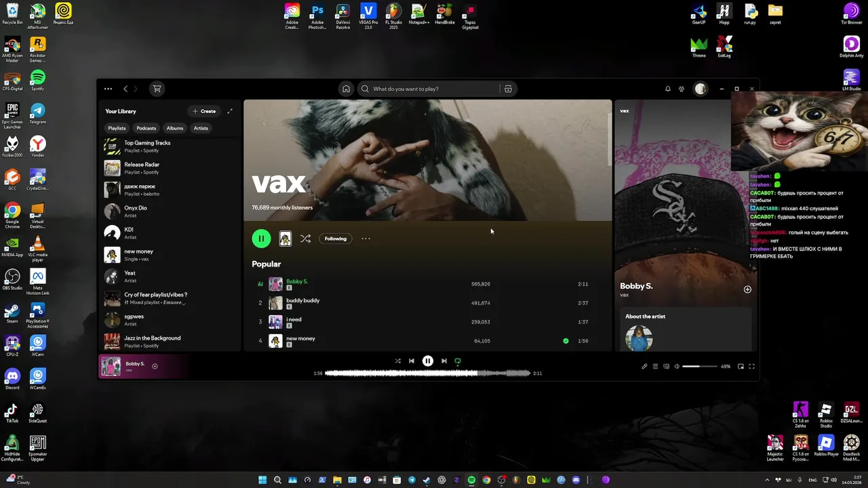
Task: Click the artist pick thumbnail beside play button
Action: (x=285, y=239)
